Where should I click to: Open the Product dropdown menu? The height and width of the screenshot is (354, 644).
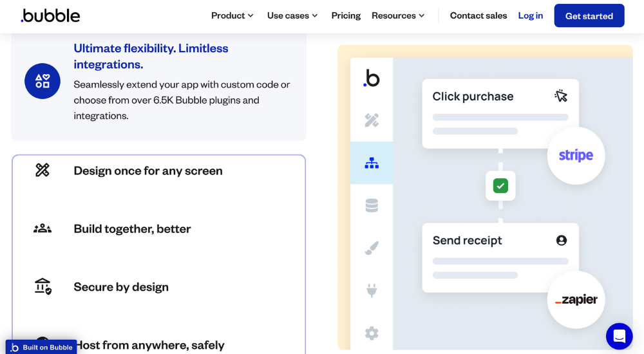(232, 15)
